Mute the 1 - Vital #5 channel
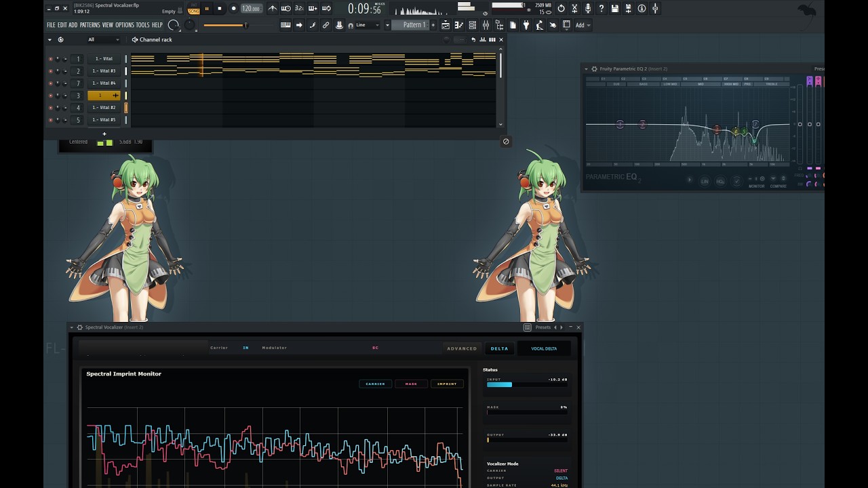Screen dimensions: 868x488 (x=50, y=120)
